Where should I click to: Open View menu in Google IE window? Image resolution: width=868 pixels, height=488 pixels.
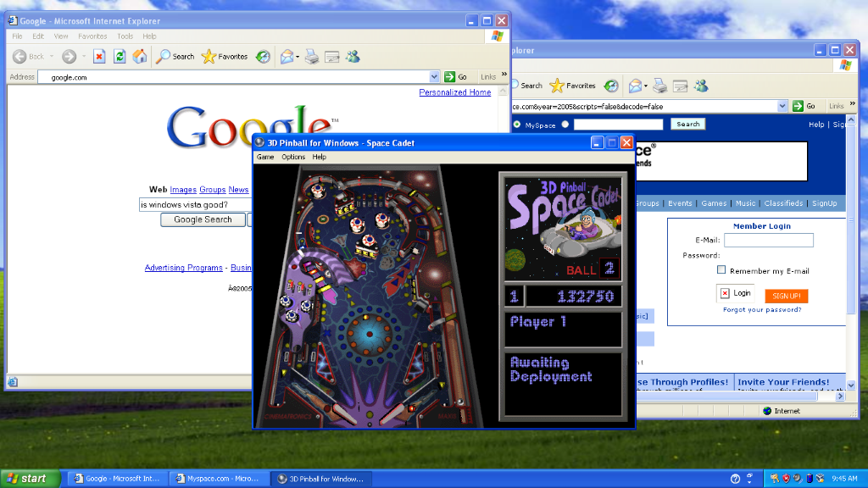[x=61, y=36]
